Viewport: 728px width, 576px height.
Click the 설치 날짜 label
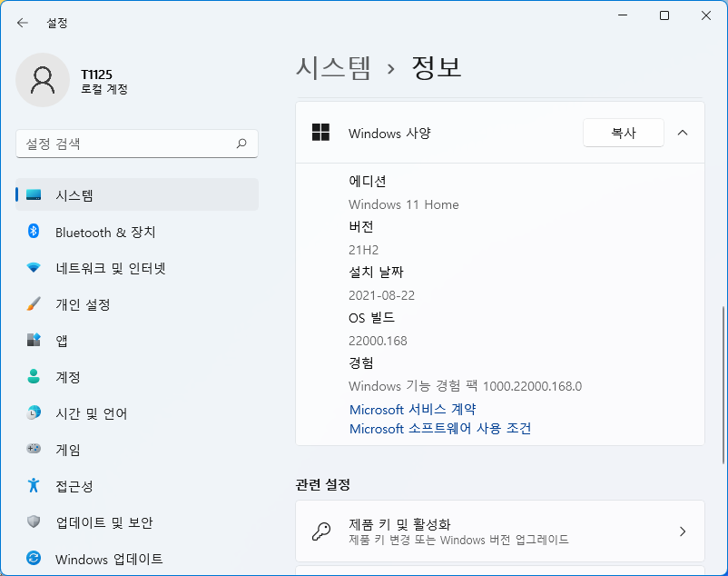(376, 273)
